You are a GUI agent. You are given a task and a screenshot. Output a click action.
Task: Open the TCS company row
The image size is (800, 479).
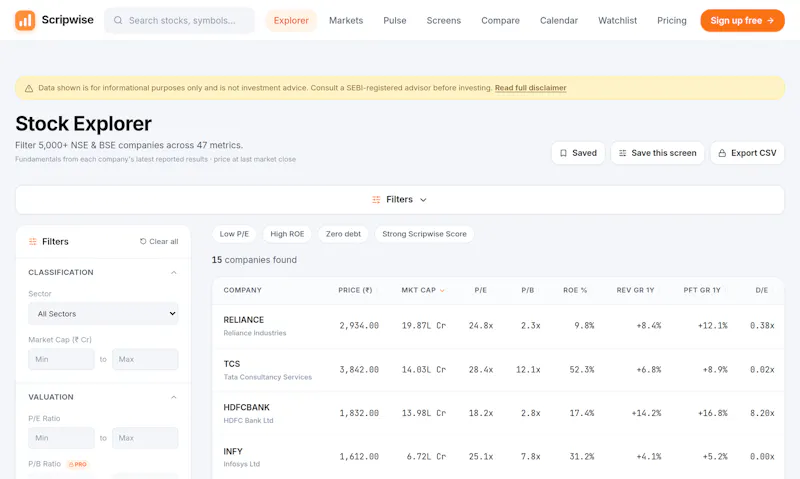(498, 370)
